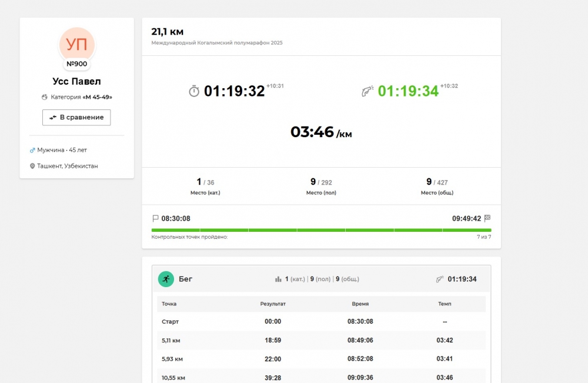Click the category icon next to Категория
Screen dimensions: 588x383
point(45,97)
